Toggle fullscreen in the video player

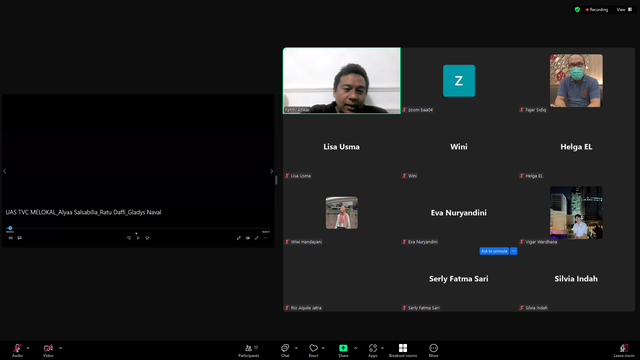[x=257, y=238]
